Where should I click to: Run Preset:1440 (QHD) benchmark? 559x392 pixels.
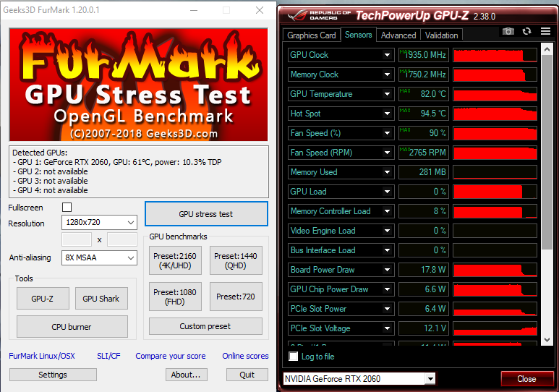click(x=236, y=260)
